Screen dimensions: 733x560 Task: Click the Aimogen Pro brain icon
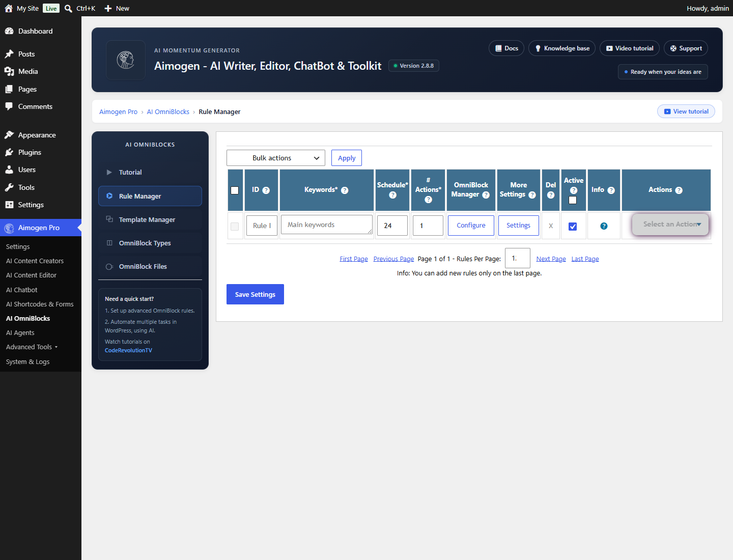pos(9,228)
